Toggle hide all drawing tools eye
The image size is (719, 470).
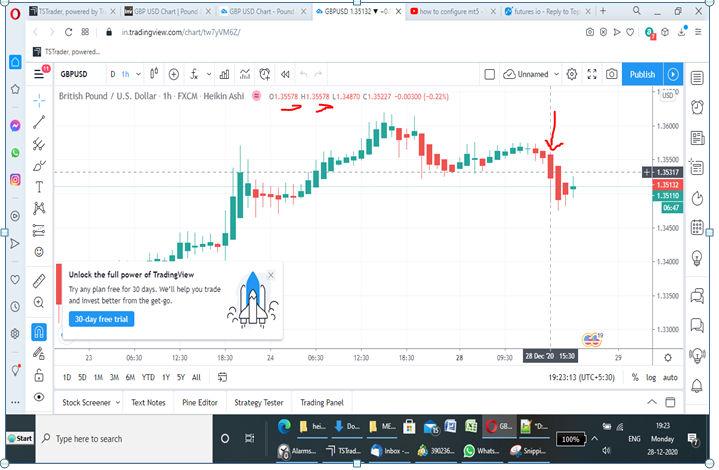click(x=39, y=397)
